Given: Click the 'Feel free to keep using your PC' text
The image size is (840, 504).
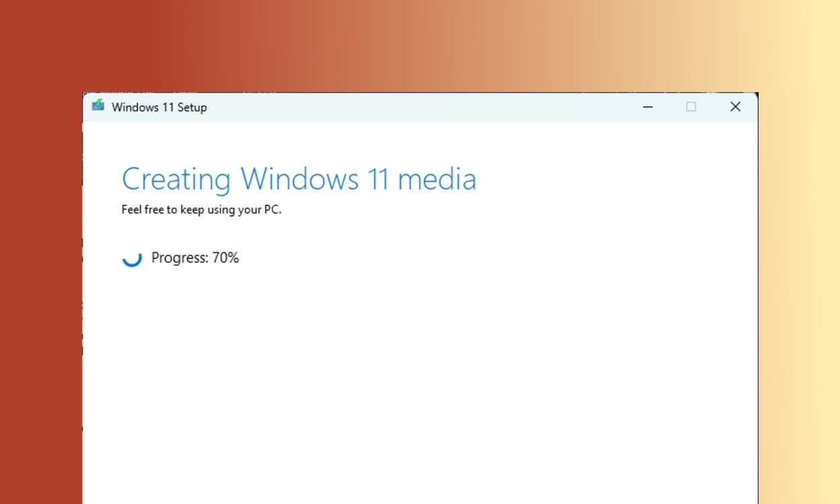Looking at the screenshot, I should pos(201,210).
